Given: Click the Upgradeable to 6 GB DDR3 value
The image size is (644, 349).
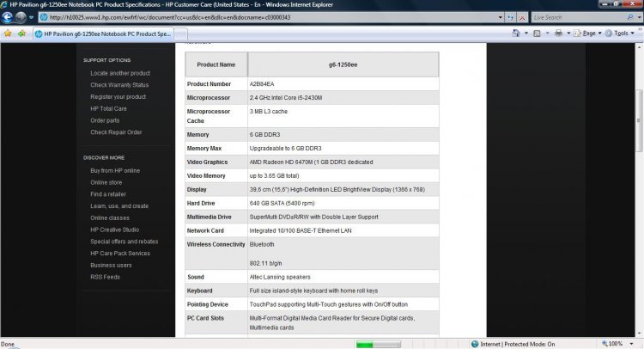Looking at the screenshot, I should pyautogui.click(x=285, y=149).
